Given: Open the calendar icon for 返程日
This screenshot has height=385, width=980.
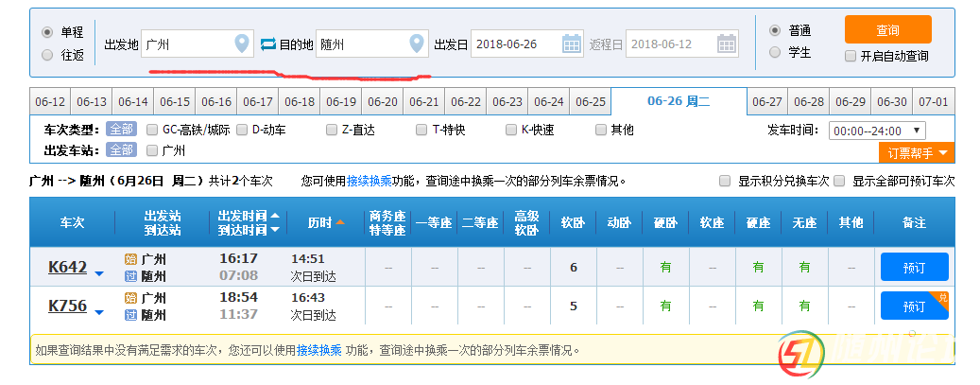Looking at the screenshot, I should coord(726,44).
